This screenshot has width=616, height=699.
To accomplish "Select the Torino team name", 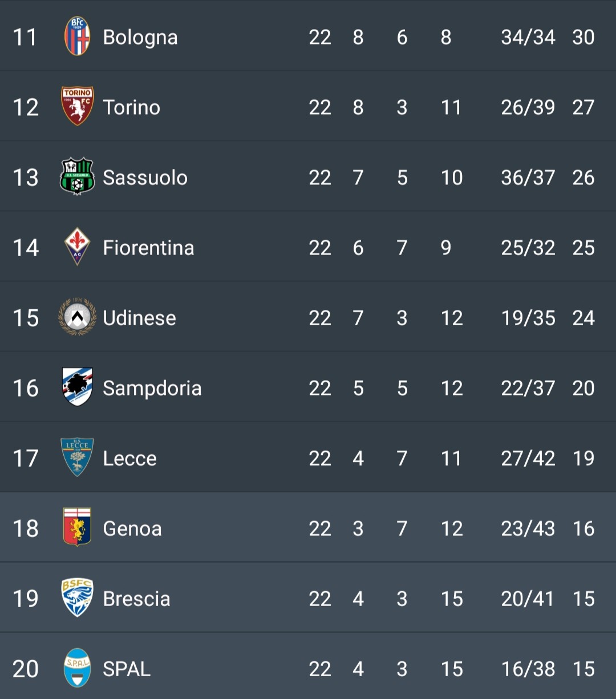I will pos(131,108).
